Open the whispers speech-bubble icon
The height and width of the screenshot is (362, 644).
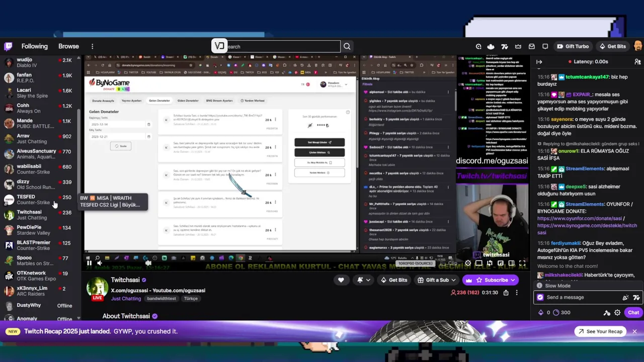(x=545, y=46)
